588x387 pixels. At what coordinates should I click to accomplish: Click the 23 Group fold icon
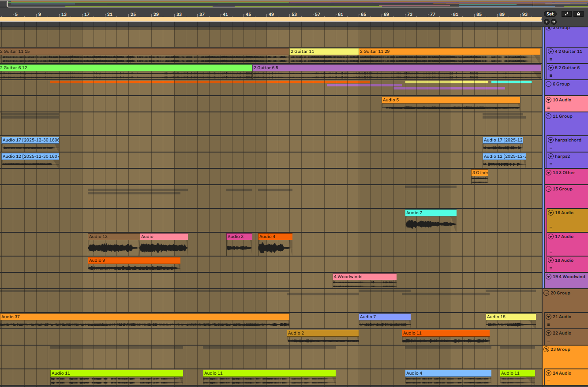547,350
